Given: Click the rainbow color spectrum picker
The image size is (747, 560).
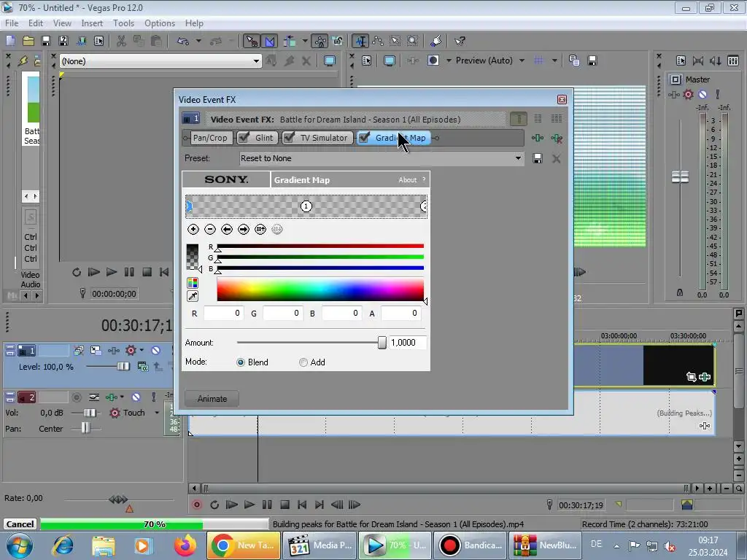Looking at the screenshot, I should (320, 290).
